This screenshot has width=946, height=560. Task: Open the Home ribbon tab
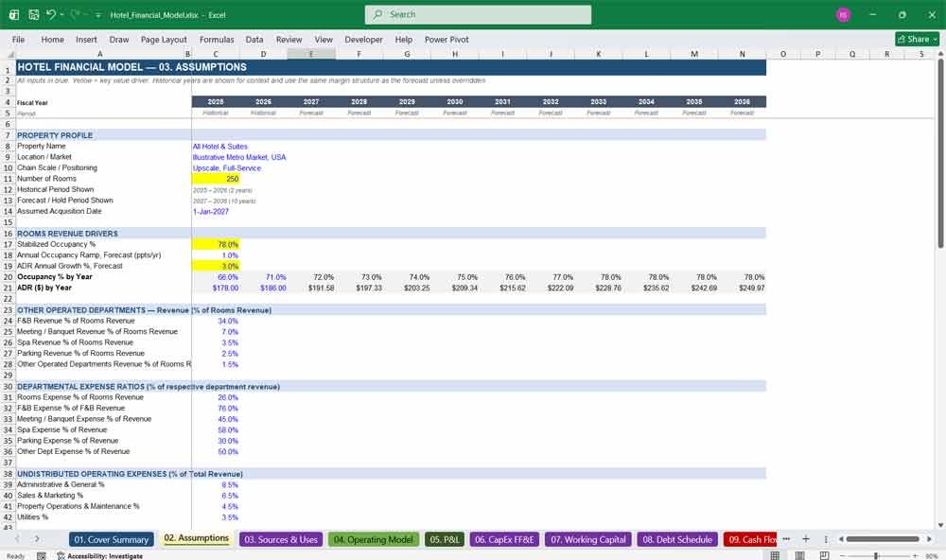[52, 39]
